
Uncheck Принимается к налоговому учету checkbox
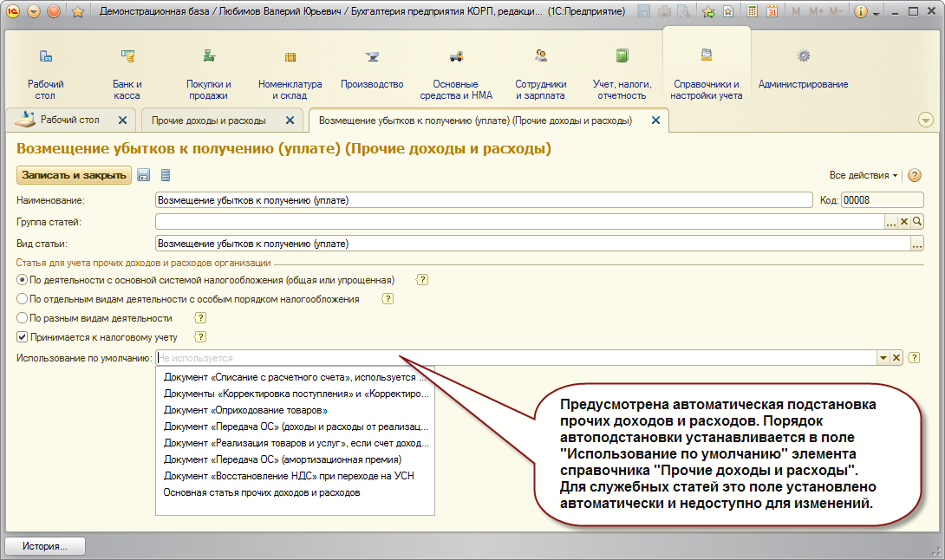[x=23, y=337]
